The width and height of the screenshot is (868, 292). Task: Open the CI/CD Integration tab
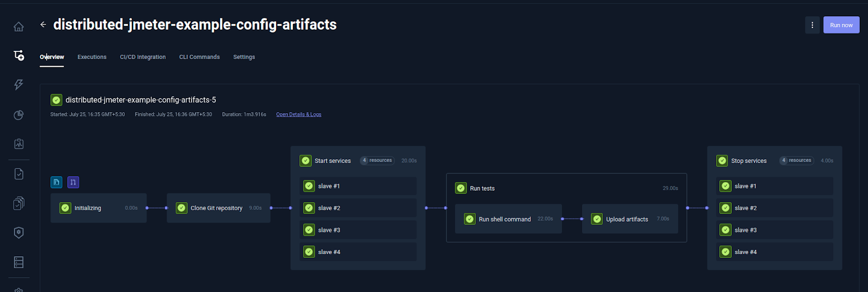143,57
